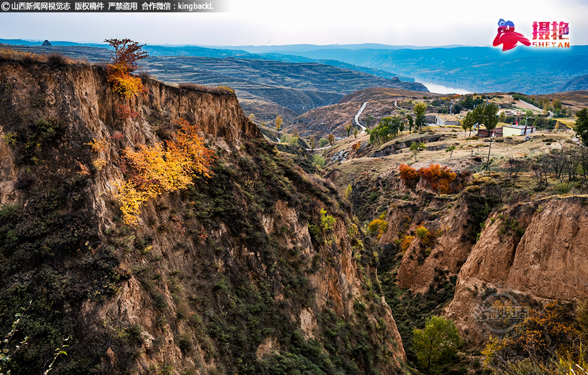Click the green tree at ravine bottom

click(436, 341)
